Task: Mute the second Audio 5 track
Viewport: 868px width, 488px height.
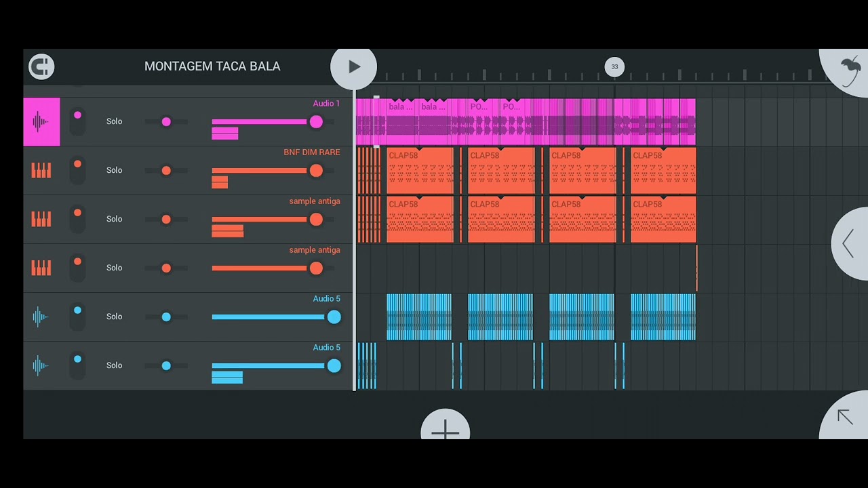Action: point(77,365)
